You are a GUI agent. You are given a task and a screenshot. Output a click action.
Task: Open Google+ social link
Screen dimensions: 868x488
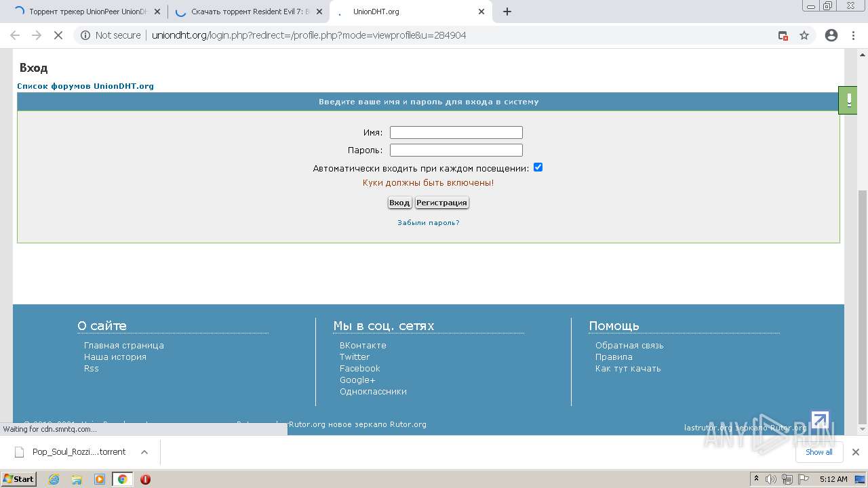357,380
